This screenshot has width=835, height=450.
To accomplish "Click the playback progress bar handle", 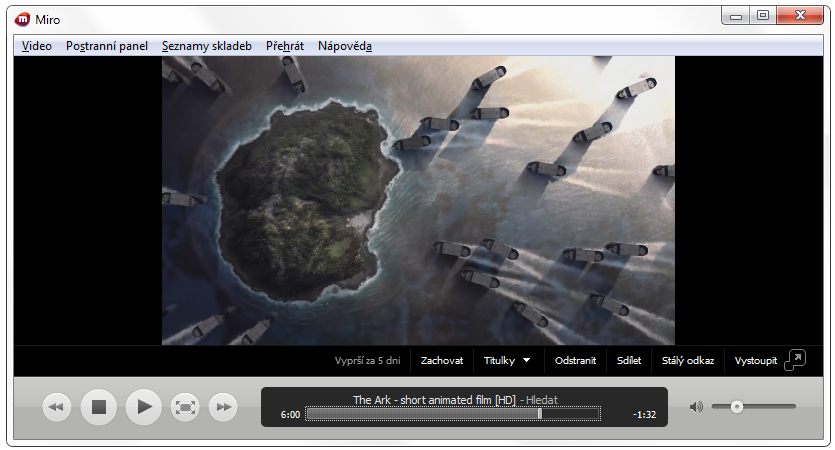I will (x=540, y=414).
